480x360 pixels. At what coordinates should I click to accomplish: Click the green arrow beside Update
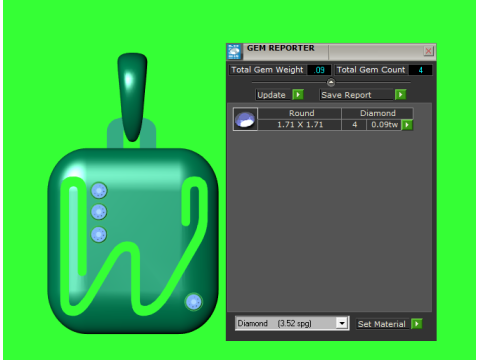(x=298, y=95)
